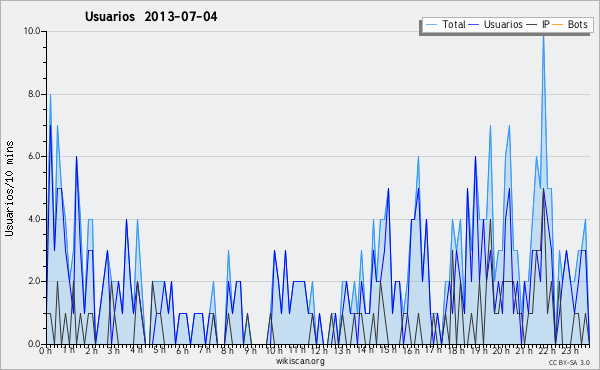Click the Usuarios legend label
This screenshot has height=370, width=600.
[x=503, y=24]
